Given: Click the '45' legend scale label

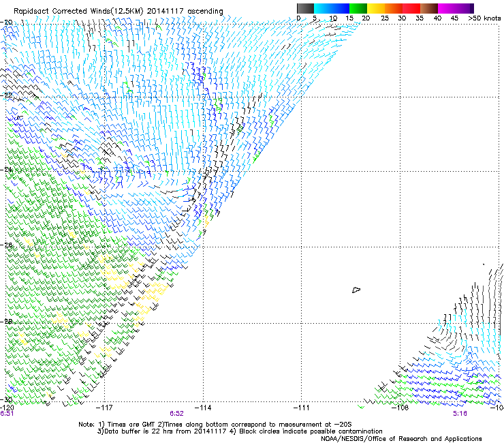Looking at the screenshot, I should coord(454,18).
